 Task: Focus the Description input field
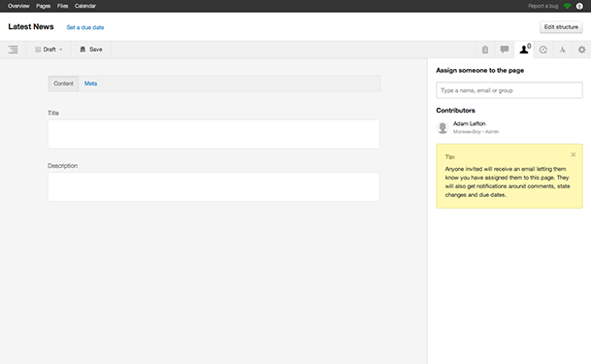pyautogui.click(x=213, y=187)
